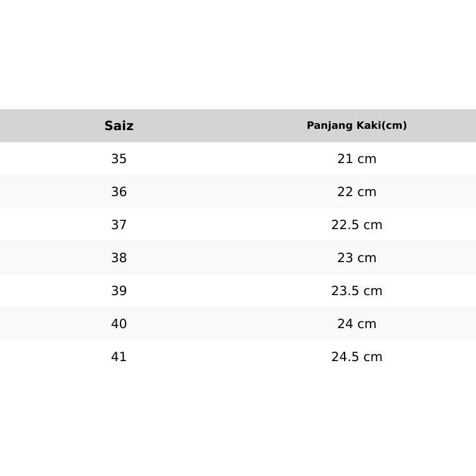This screenshot has width=476, height=476.
Task: Click the Panjang Kaki(cm) column header
Action: 357,126
